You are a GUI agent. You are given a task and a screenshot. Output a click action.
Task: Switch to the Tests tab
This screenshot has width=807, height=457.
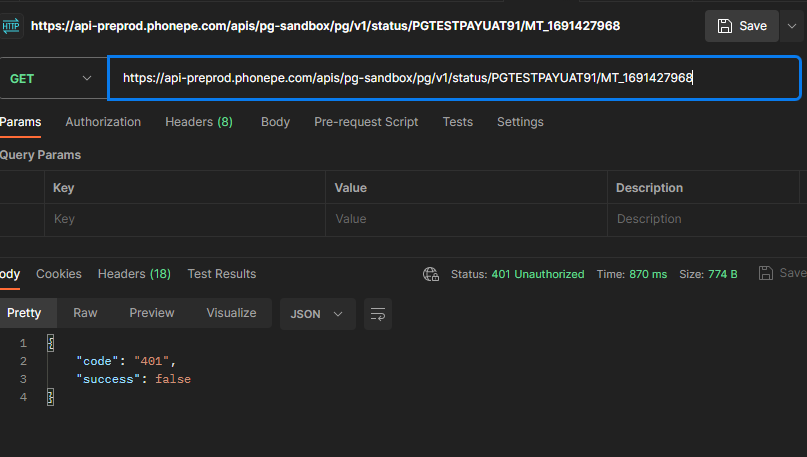457,122
